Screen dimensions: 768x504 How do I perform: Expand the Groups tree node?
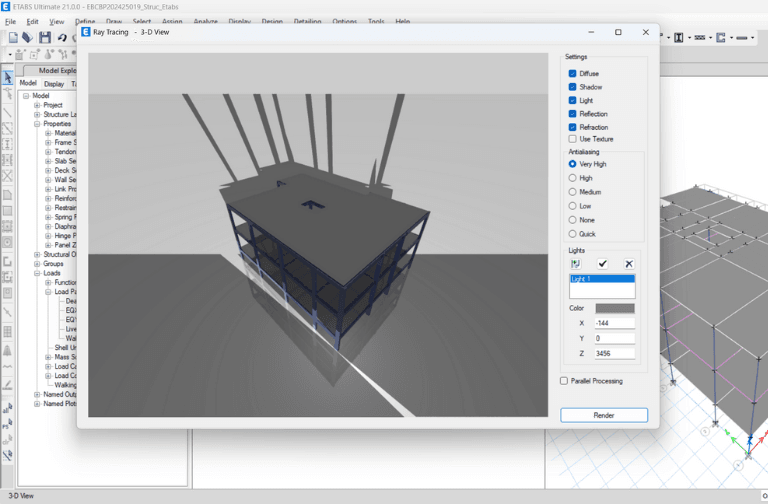pyautogui.click(x=37, y=264)
